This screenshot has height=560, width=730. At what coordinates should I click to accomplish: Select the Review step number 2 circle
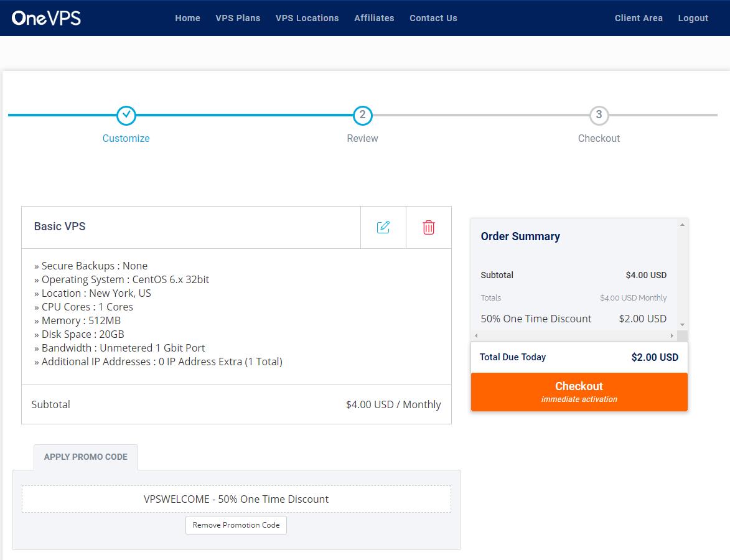coord(362,115)
